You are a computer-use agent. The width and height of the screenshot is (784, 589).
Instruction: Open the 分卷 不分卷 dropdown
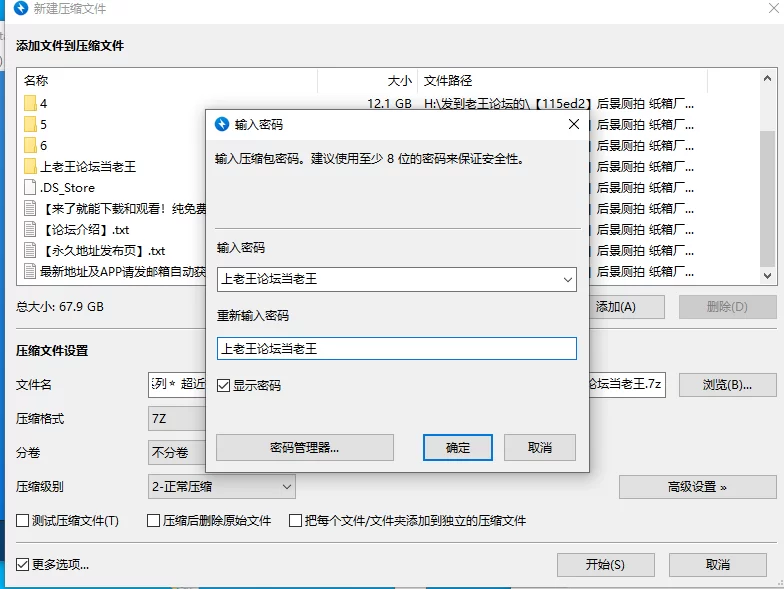(177, 452)
